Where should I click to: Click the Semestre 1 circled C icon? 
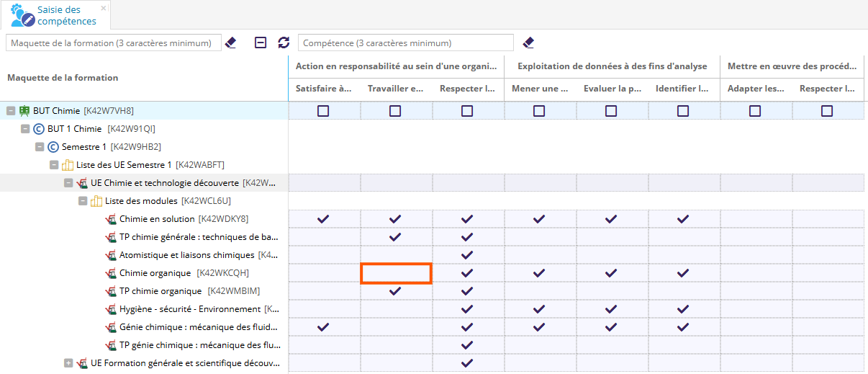pyautogui.click(x=53, y=147)
